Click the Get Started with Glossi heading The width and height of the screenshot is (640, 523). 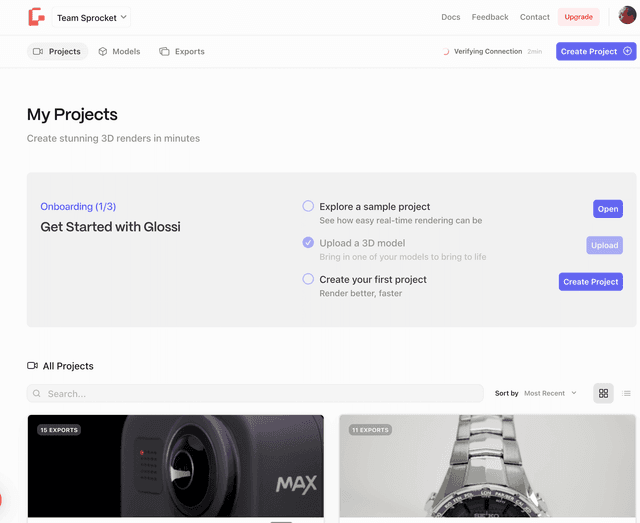coord(110,227)
